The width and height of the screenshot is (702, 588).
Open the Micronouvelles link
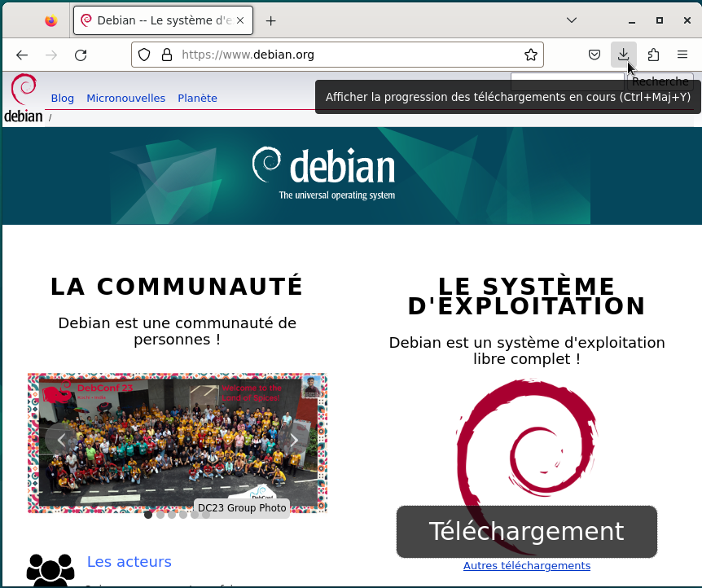(x=125, y=98)
